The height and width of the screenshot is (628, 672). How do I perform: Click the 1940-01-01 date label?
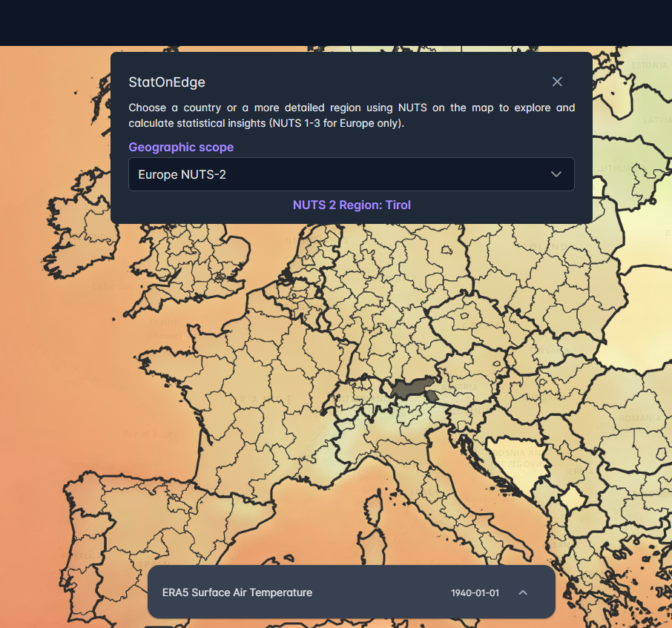click(x=475, y=593)
